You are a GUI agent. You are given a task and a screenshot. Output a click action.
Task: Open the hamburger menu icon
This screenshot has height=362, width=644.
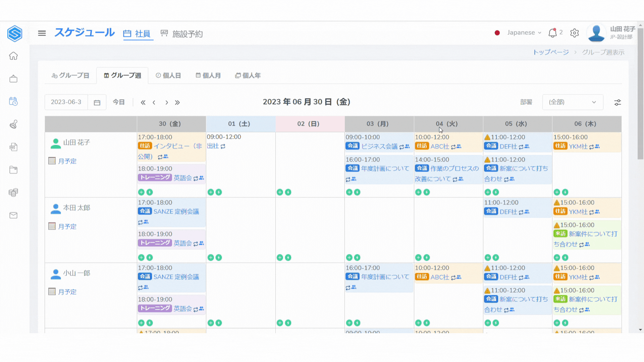point(42,33)
